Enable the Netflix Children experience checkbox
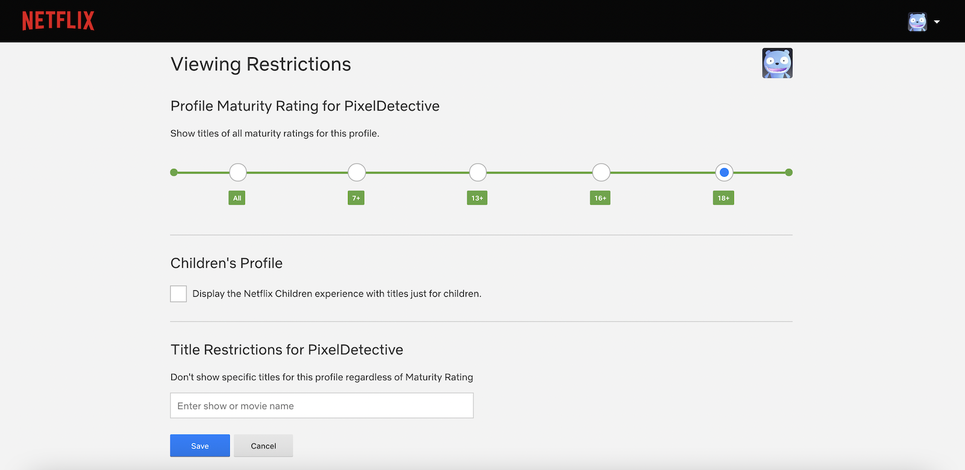 pyautogui.click(x=178, y=294)
